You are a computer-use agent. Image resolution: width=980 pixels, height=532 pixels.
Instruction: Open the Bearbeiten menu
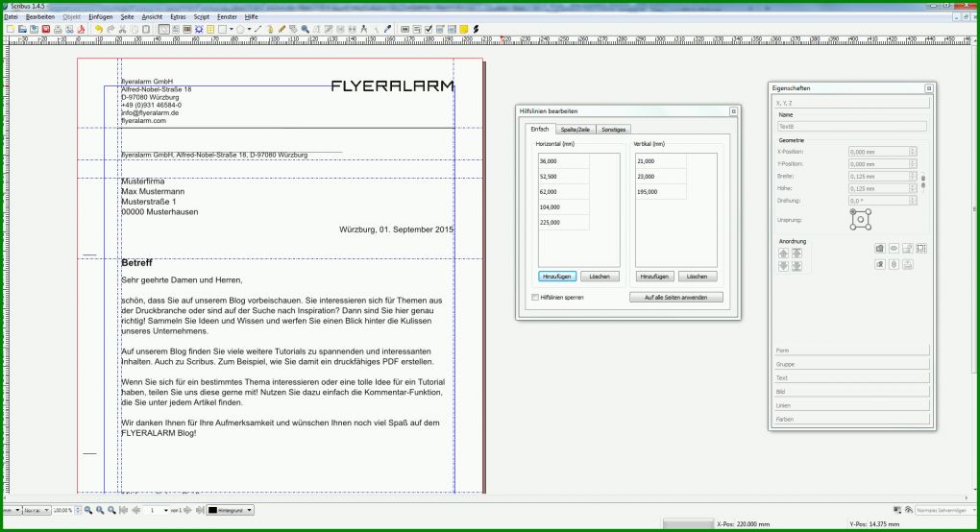40,17
